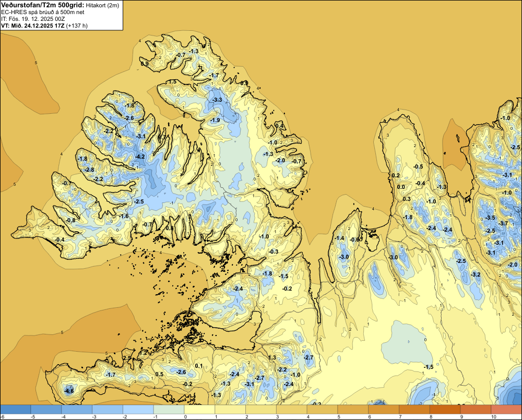This screenshot has width=522, height=420.
Task: Click the '-6' tick label on the color scale
Action: point(2,417)
